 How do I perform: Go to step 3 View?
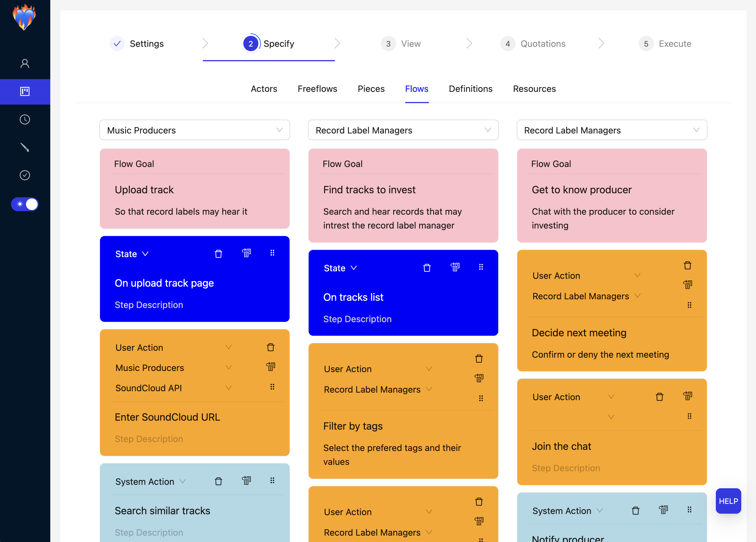click(x=401, y=44)
